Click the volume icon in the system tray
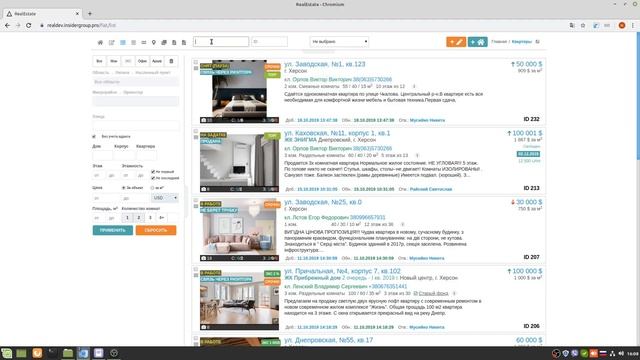 pos(621,353)
